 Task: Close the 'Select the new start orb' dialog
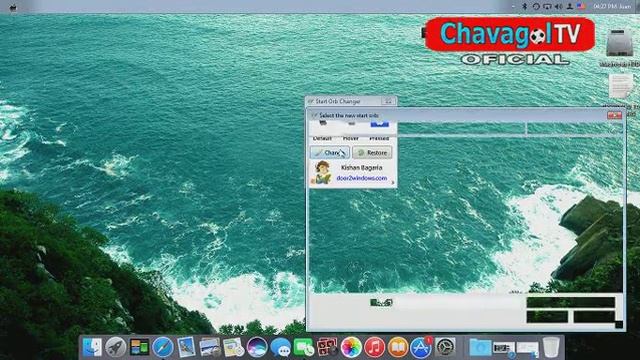pos(614,116)
